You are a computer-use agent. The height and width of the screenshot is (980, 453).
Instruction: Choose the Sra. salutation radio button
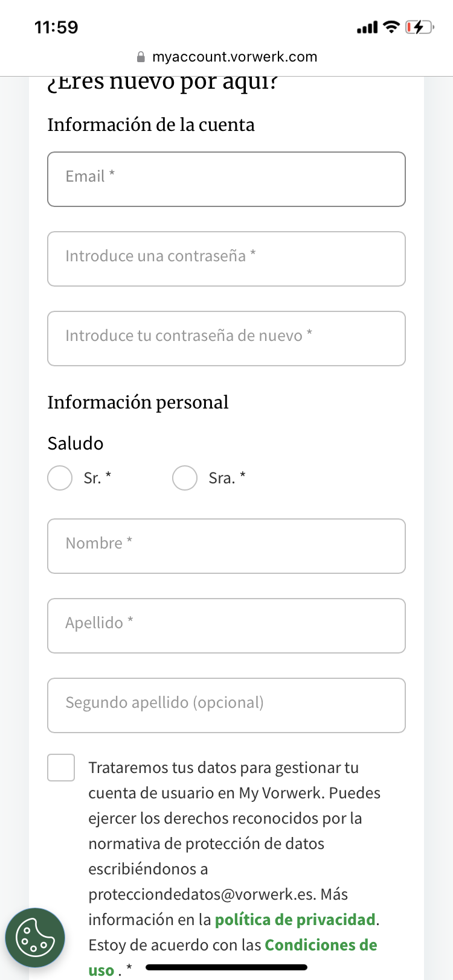click(185, 478)
